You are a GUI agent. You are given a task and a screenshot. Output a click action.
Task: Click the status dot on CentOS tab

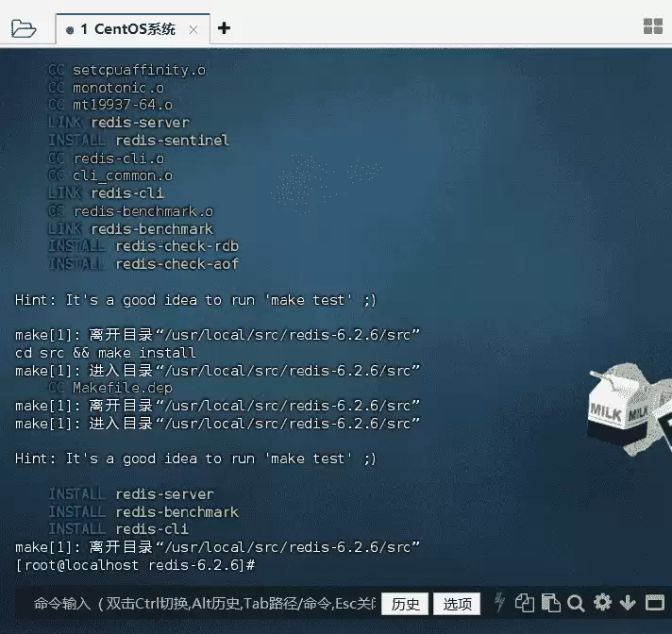click(70, 30)
